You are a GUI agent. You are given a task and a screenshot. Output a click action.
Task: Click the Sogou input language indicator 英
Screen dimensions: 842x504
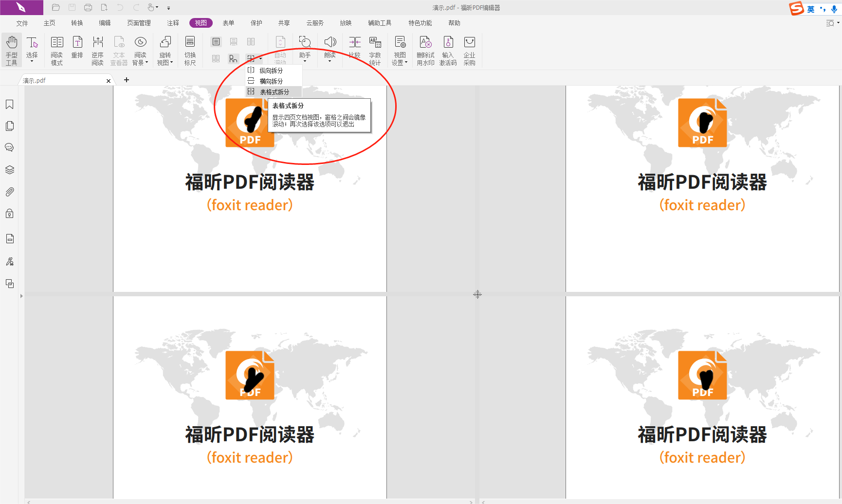coord(810,8)
